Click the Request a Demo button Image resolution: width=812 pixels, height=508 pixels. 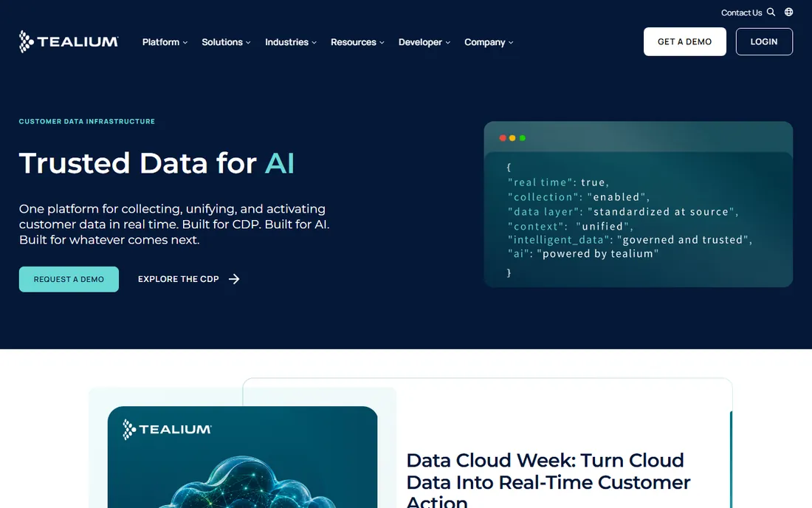click(69, 279)
